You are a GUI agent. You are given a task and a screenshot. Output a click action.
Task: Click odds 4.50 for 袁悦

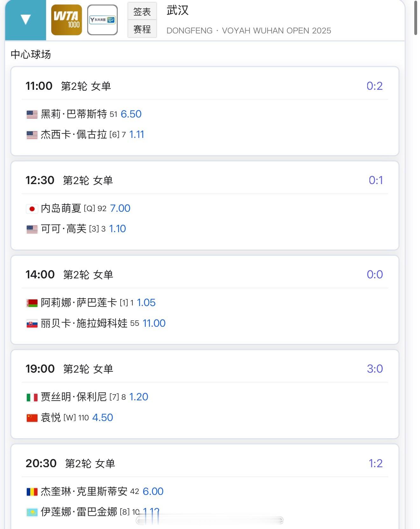(x=102, y=418)
